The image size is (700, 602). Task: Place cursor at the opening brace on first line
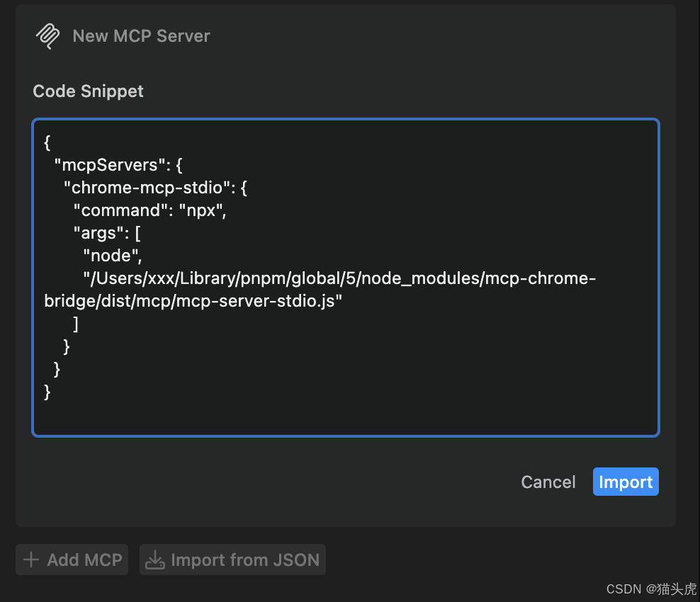(x=47, y=142)
